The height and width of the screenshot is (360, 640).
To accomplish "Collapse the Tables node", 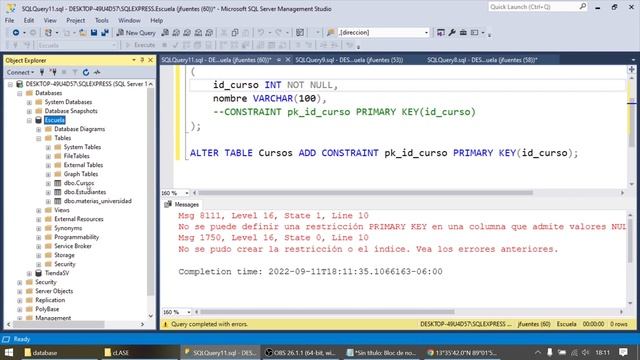I will click(x=38, y=138).
